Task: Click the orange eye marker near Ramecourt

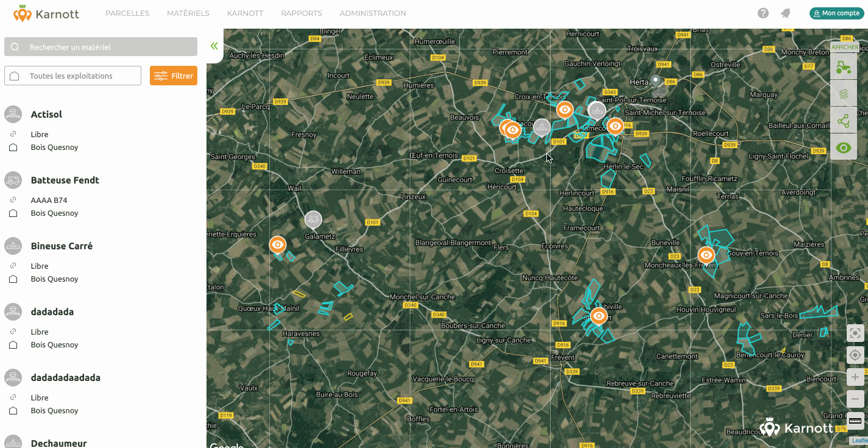Action: [x=615, y=126]
